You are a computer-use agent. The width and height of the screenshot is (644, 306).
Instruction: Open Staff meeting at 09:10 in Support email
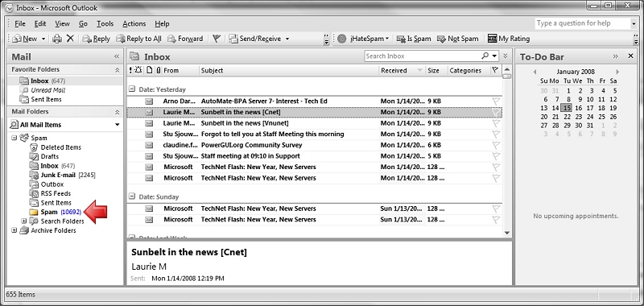pos(314,156)
